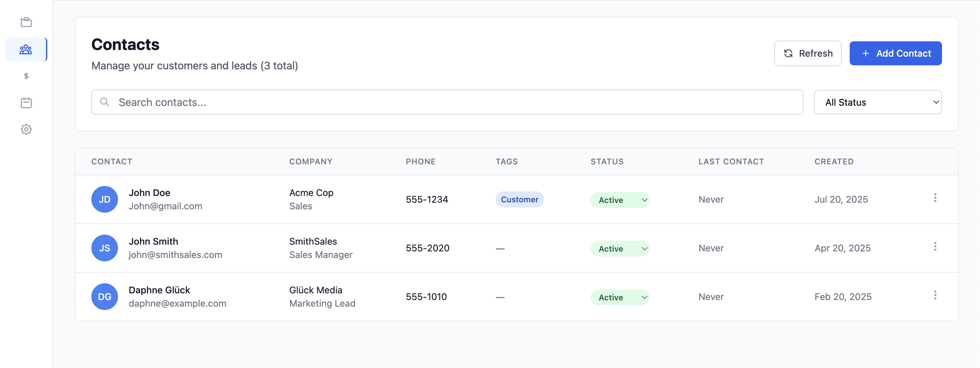Image resolution: width=980 pixels, height=368 pixels.
Task: Click the DG avatar circle
Action: click(105, 297)
